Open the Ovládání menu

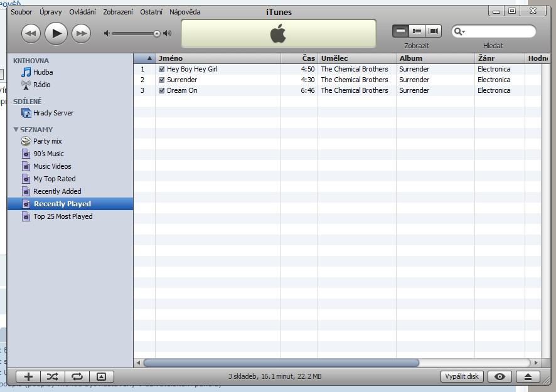point(82,12)
